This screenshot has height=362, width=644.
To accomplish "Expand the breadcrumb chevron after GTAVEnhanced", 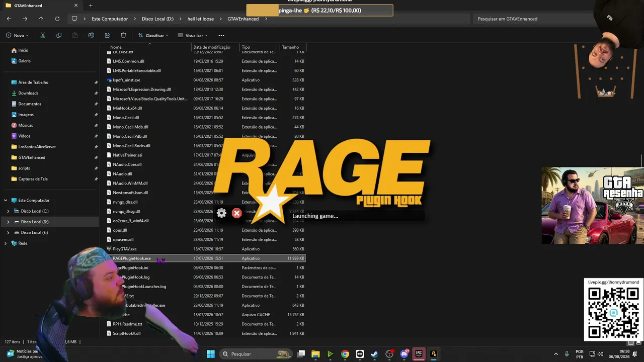I will [x=266, y=19].
